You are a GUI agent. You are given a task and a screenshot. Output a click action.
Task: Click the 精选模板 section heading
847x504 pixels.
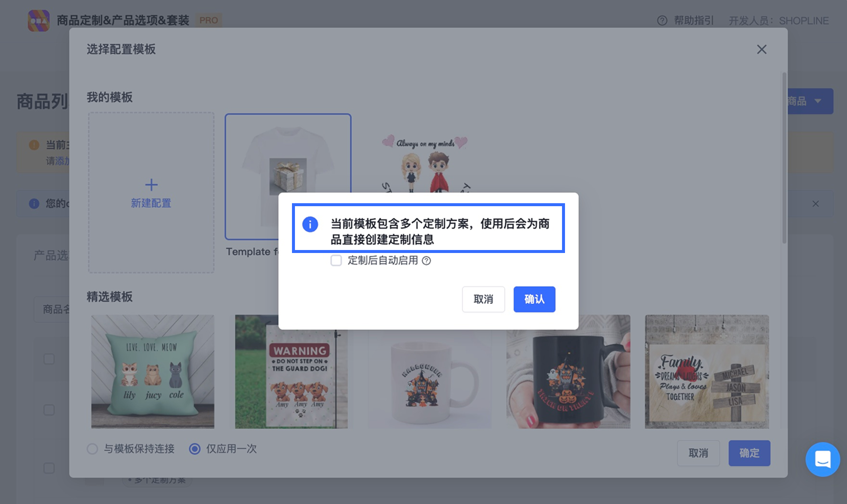110,297
